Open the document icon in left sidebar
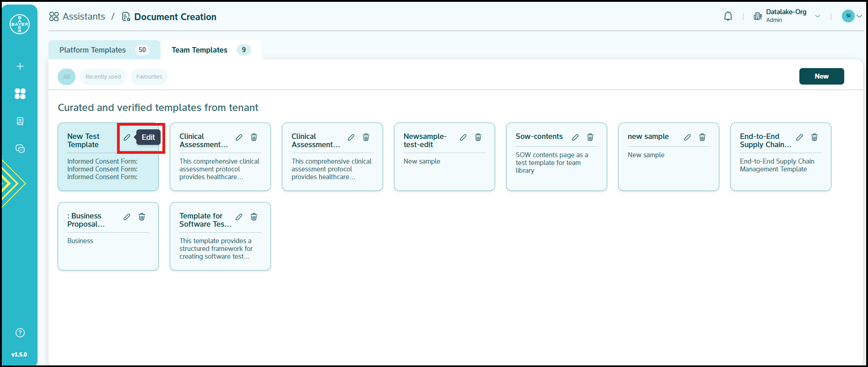The width and height of the screenshot is (868, 367). coord(20,121)
